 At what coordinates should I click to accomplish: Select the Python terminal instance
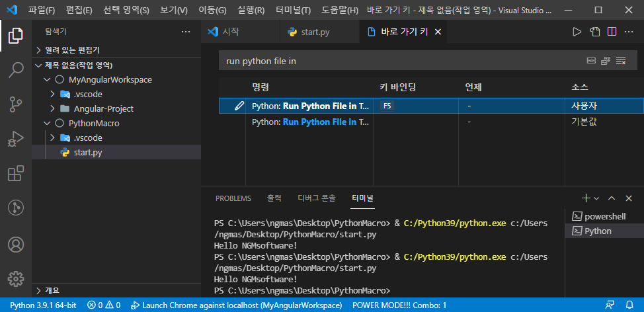[x=604, y=231]
